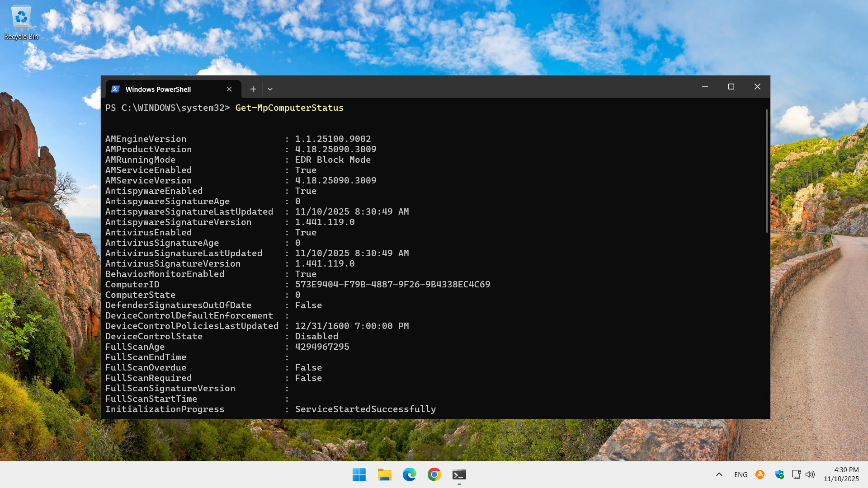Open File Explorer from taskbar

click(x=384, y=474)
